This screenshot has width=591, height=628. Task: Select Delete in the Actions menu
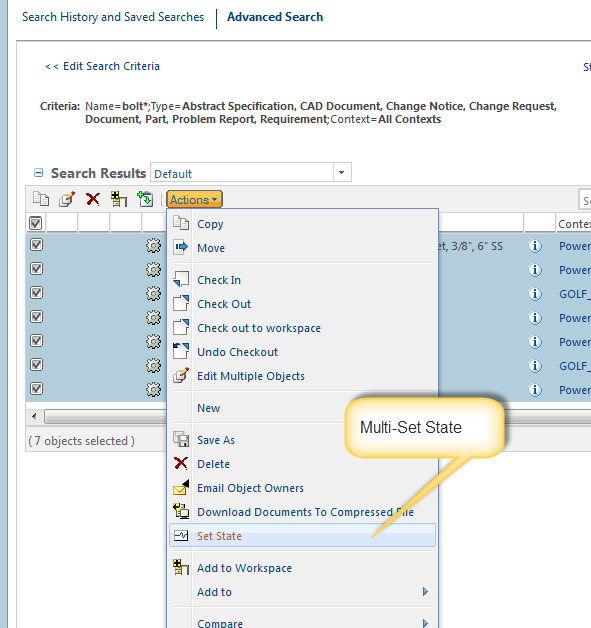[x=302, y=464]
